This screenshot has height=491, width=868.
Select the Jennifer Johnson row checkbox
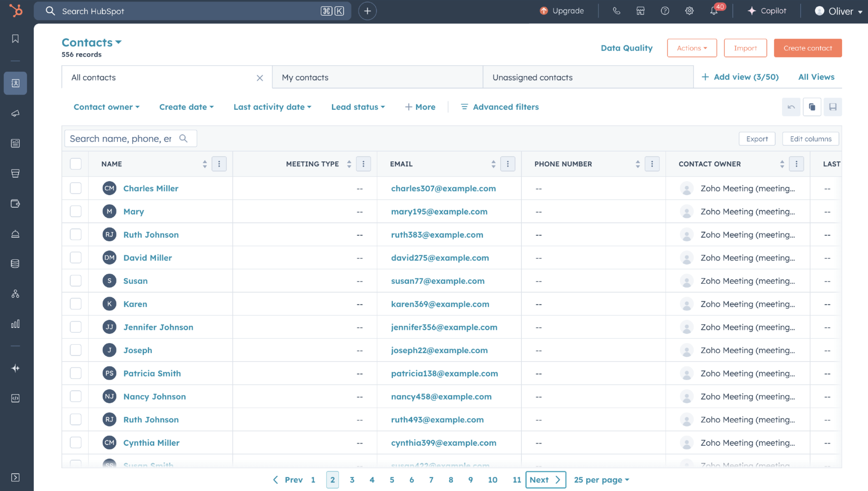click(75, 327)
